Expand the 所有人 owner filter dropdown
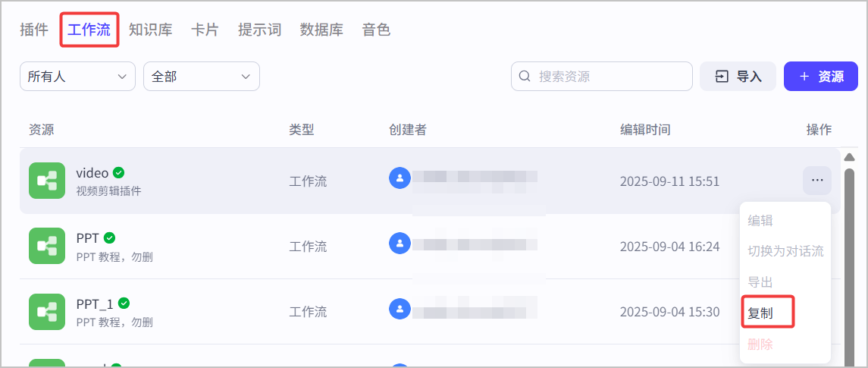The height and width of the screenshot is (368, 868). click(x=77, y=76)
